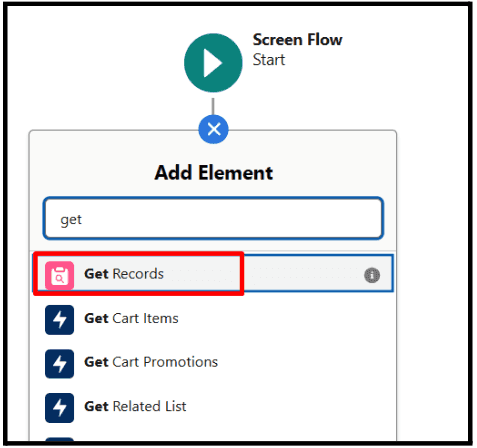Click the Get Related List lightning icon
This screenshot has width=477, height=448.
point(59,407)
